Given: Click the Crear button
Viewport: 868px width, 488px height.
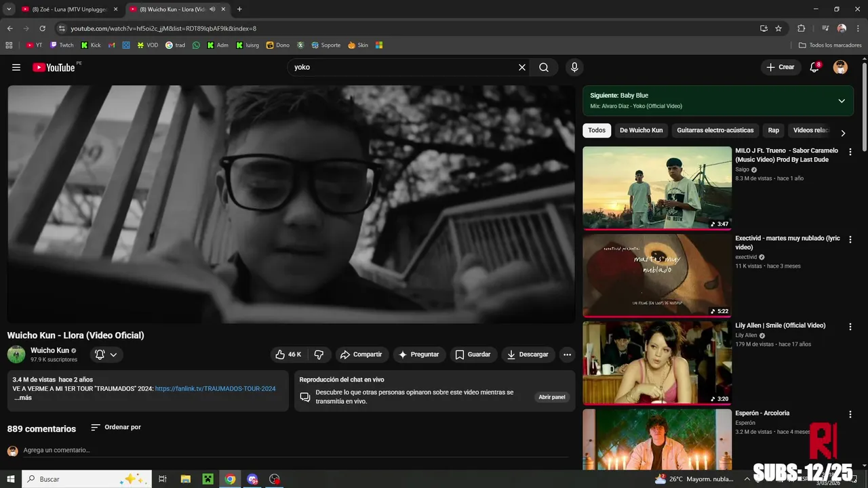Looking at the screenshot, I should (x=781, y=67).
